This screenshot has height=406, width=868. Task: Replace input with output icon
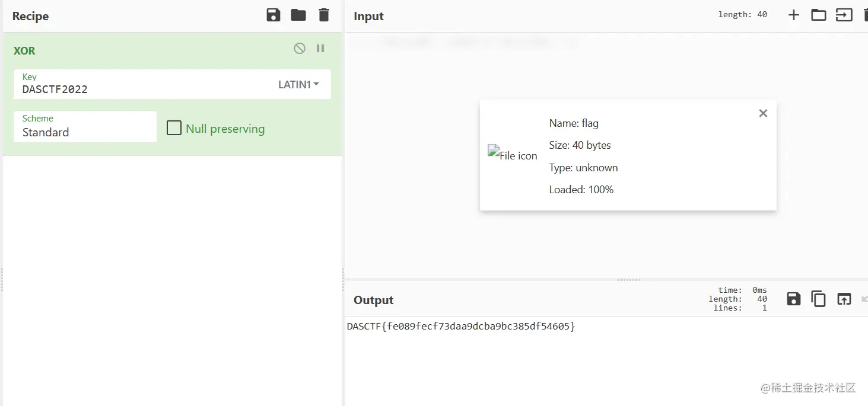844,299
